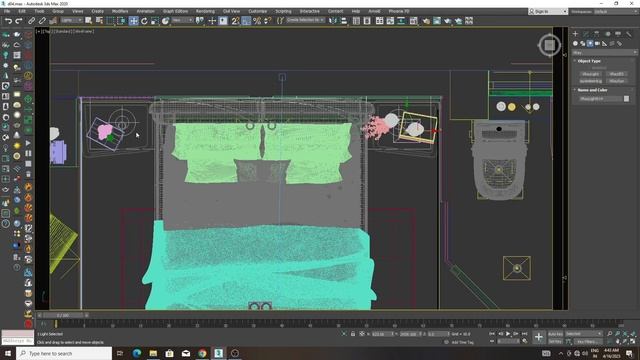Viewport: 640px width, 360px height.
Task: Toggle Set Key animation mode
Action: pyautogui.click(x=555, y=341)
